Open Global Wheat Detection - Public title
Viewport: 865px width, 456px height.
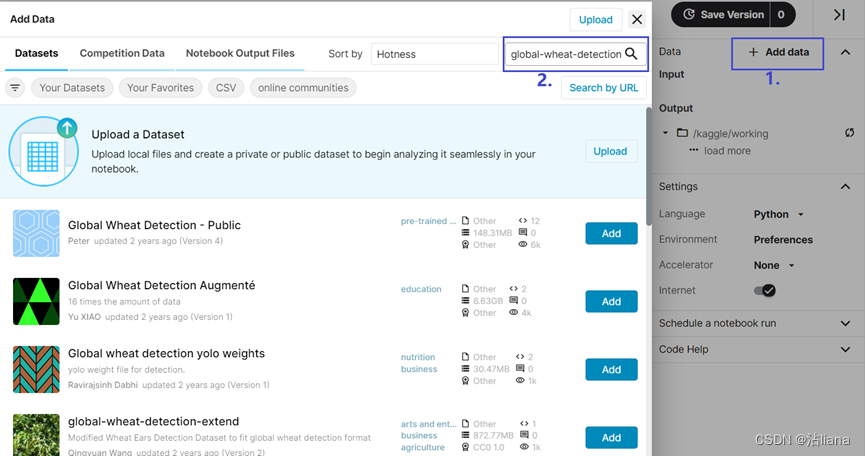point(154,225)
